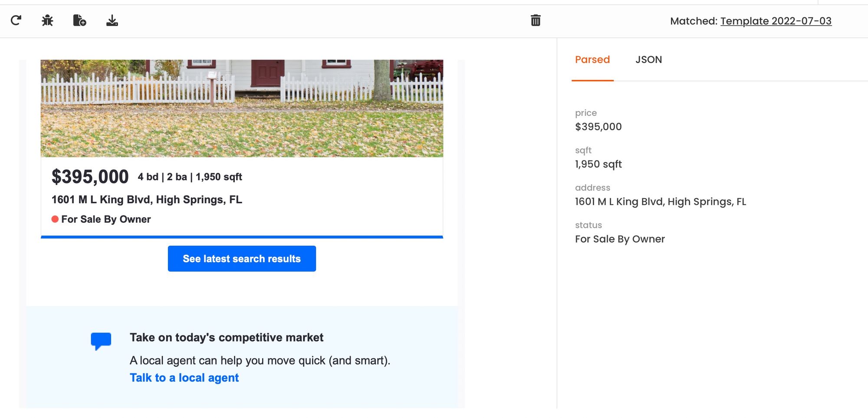This screenshot has width=868, height=418.
Task: Click the refresh/reload icon
Action: (x=16, y=20)
